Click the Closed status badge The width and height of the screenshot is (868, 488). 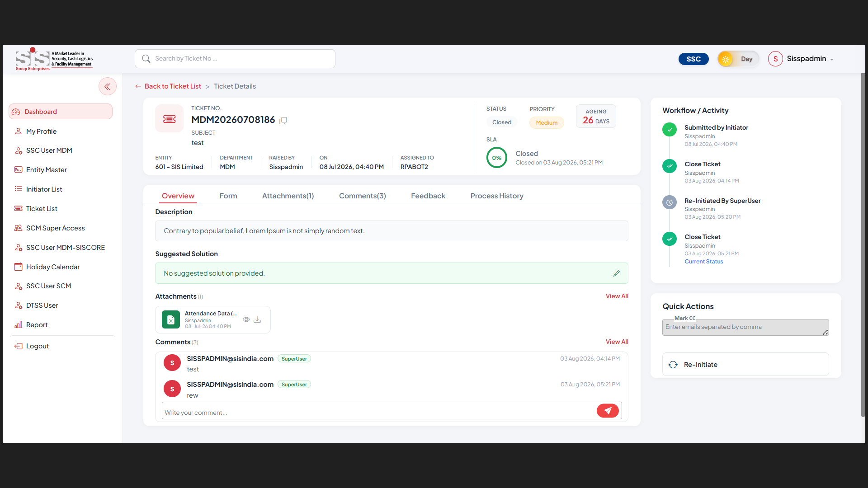pos(502,122)
